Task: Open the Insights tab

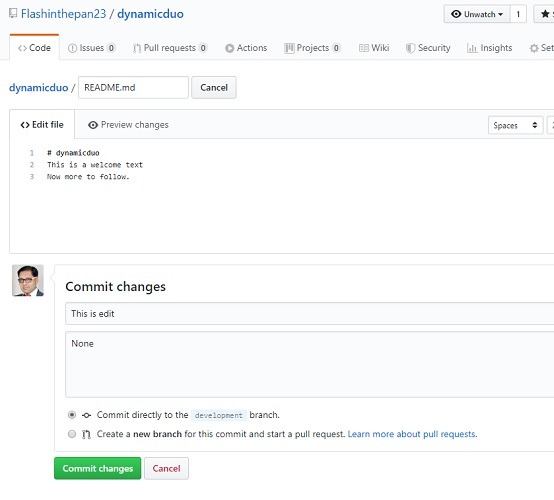Action: [x=489, y=48]
